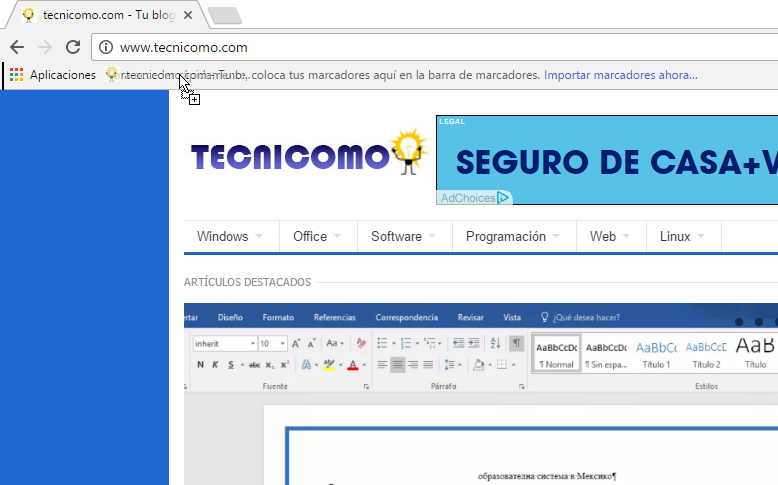The width and height of the screenshot is (778, 485).
Task: Open the Aa change case dropdown
Action: (x=335, y=344)
